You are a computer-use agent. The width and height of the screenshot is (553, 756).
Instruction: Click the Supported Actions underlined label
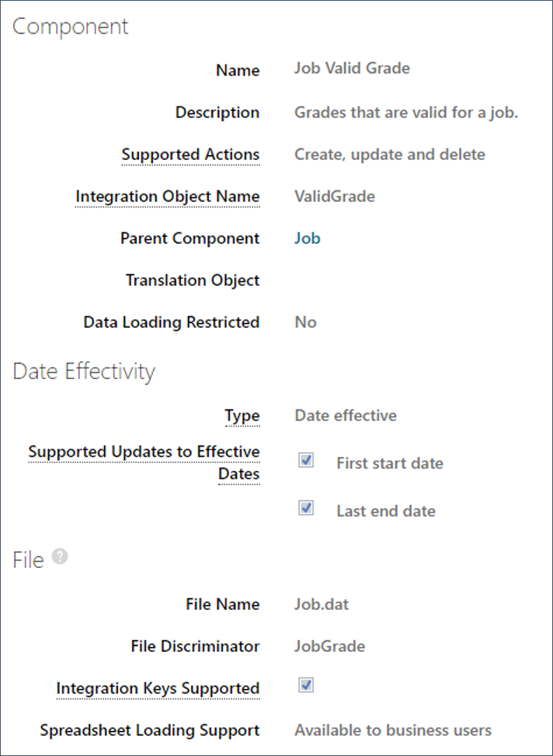(x=190, y=155)
